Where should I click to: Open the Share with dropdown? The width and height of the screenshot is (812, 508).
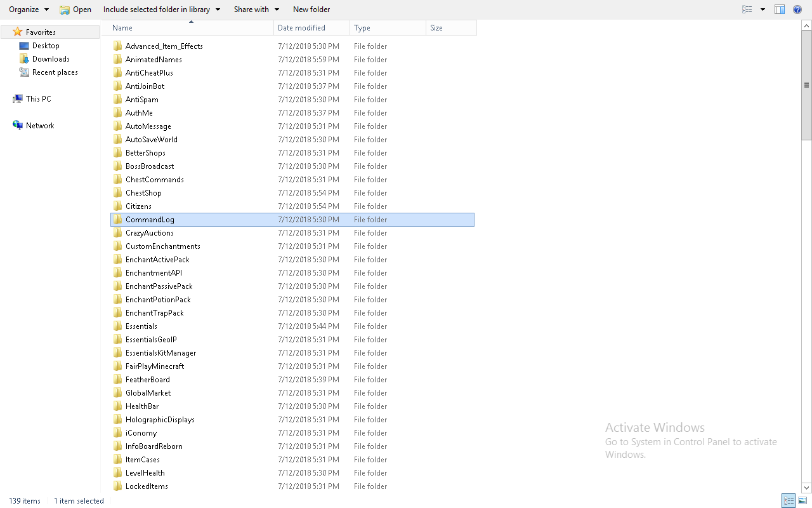tap(256, 10)
